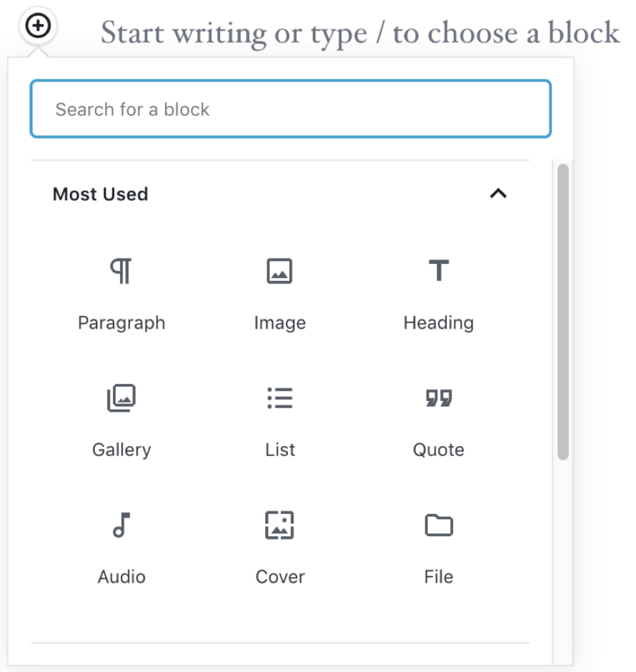Click the 'Gallery' text label
Screen dimensions: 636x672
click(x=121, y=450)
